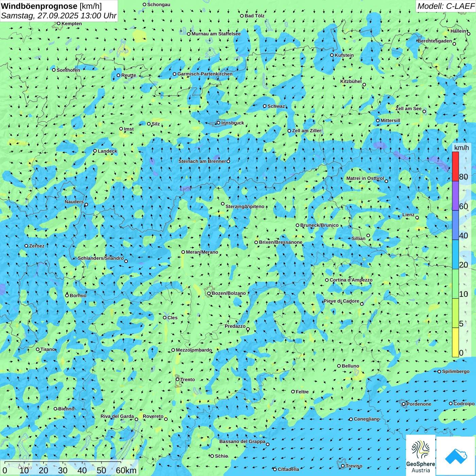Click the Pordenone city label
This screenshot has width=476, height=476.
click(x=419, y=404)
